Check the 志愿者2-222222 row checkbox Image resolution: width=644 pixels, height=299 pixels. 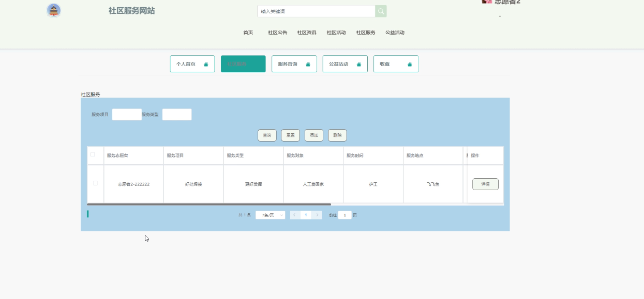tap(95, 183)
